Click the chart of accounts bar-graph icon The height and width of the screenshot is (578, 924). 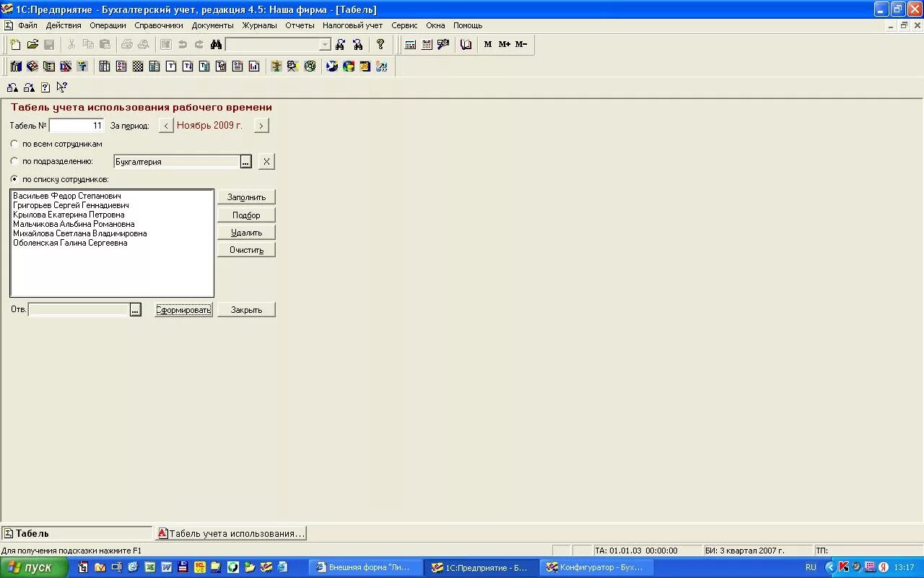pyautogui.click(x=16, y=66)
